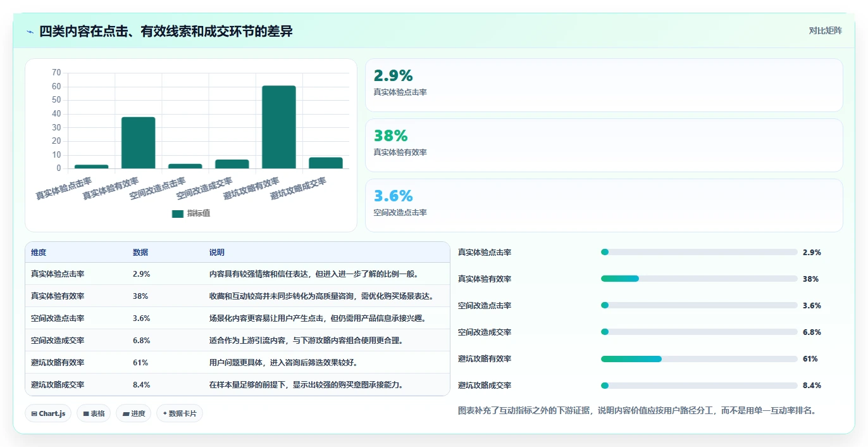Click the 真实体验有效率 table row label
The width and height of the screenshot is (868, 447).
click(x=58, y=296)
